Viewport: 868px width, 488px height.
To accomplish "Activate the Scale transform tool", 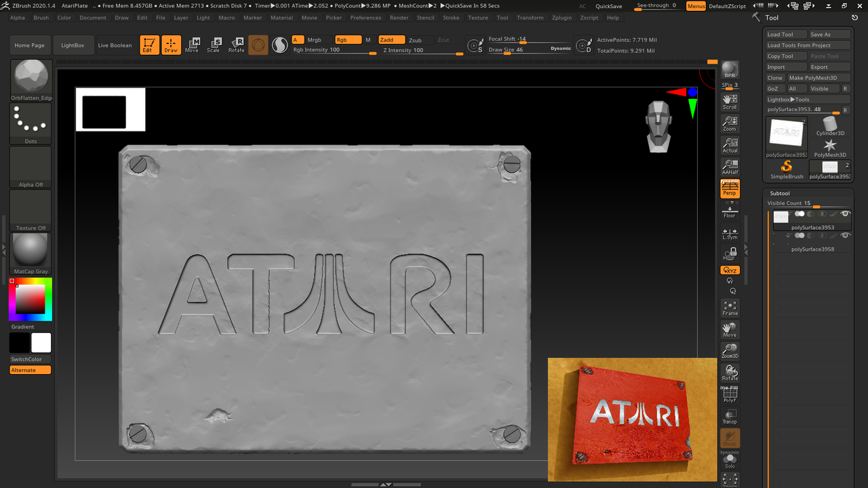I will [214, 45].
